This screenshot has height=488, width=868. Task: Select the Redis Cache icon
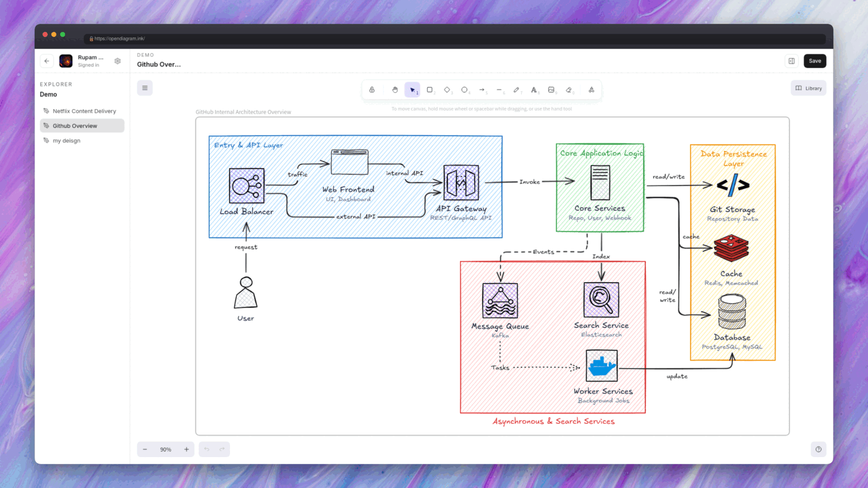tap(731, 248)
